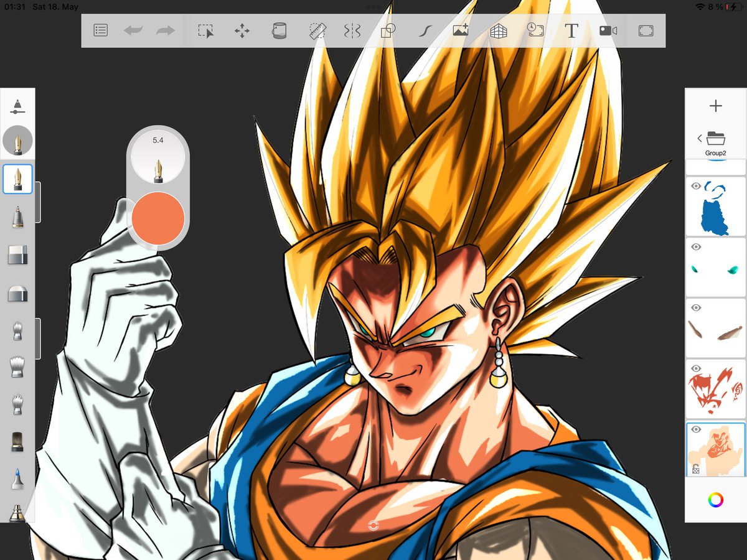Select the highlighted ink pen brush
The width and height of the screenshot is (747, 560).
[x=18, y=179]
